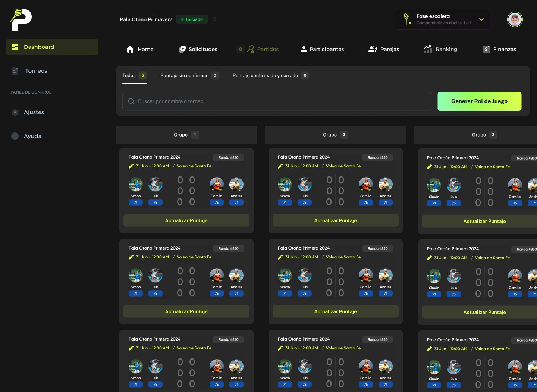
Task: Open the Parejas tab
Action: (x=384, y=49)
